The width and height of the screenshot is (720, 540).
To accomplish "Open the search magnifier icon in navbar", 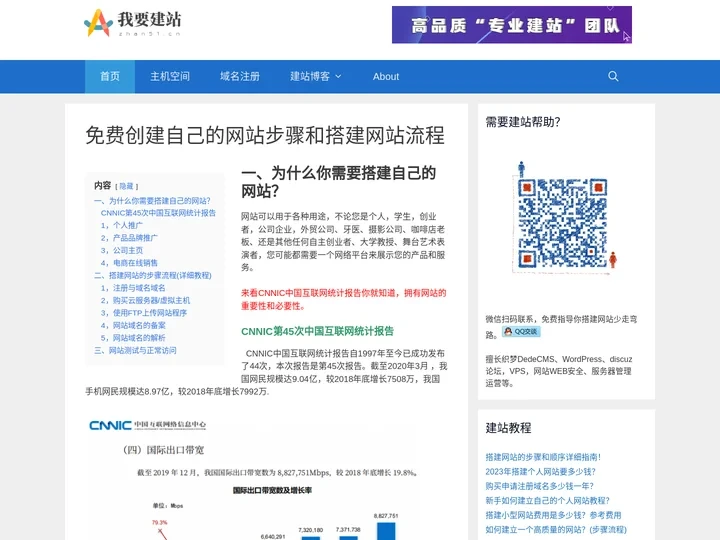I will [x=613, y=76].
